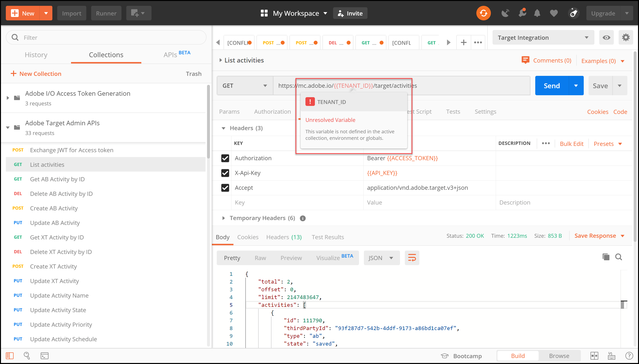Viewport: 639px width, 364px height.
Task: Uncheck the X-Api-Key header checkbox
Action: point(225,173)
